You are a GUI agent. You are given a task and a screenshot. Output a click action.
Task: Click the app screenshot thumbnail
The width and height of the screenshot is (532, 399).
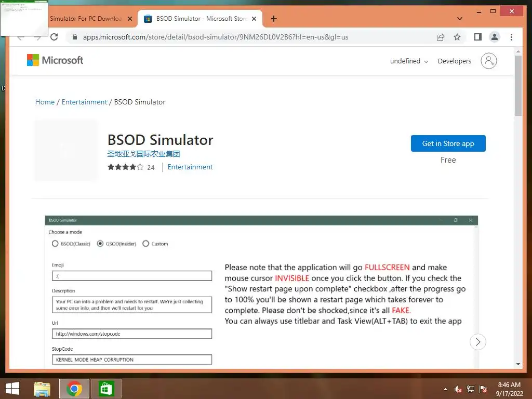[x=261, y=292]
